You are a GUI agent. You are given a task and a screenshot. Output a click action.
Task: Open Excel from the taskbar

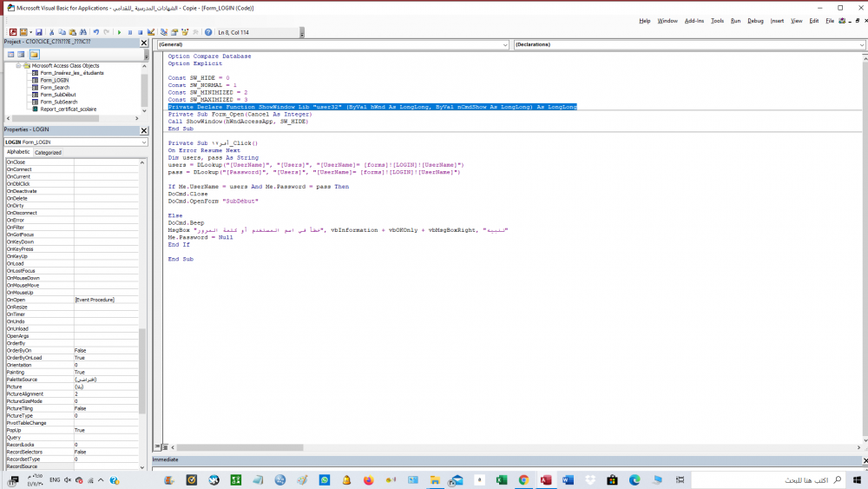(x=502, y=480)
